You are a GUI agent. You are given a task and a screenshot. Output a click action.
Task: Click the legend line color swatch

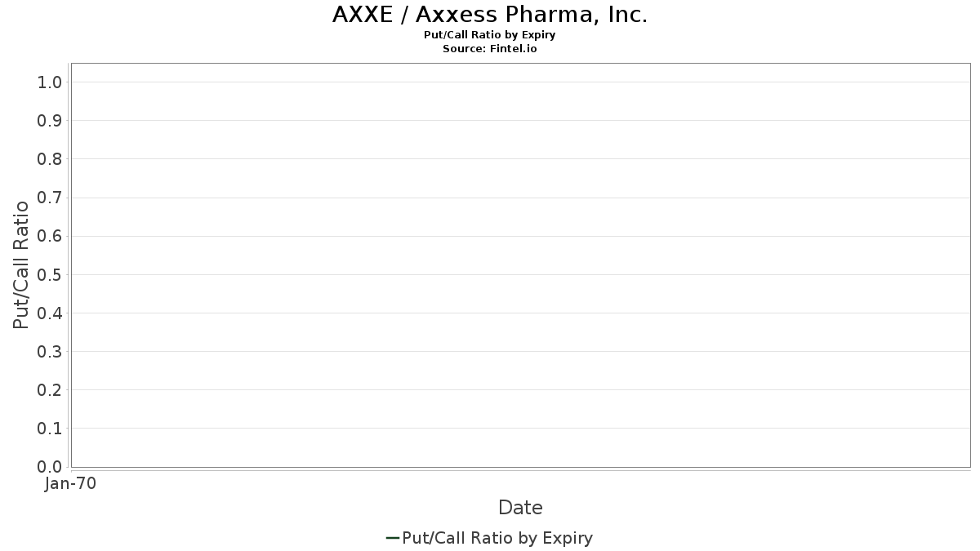point(392,538)
